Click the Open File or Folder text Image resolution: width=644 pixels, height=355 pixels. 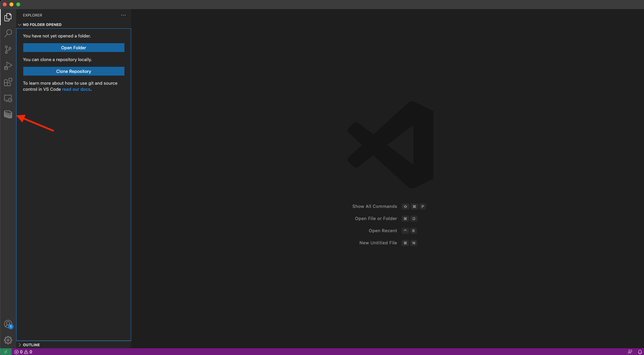click(376, 219)
